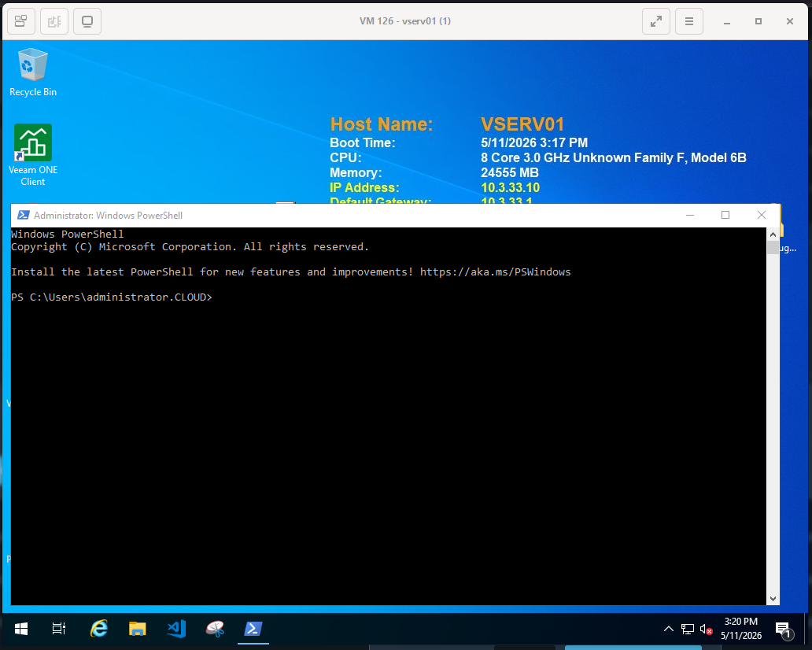Viewport: 812px width, 650px height.
Task: Open the Action Center notifications icon
Action: pyautogui.click(x=784, y=630)
